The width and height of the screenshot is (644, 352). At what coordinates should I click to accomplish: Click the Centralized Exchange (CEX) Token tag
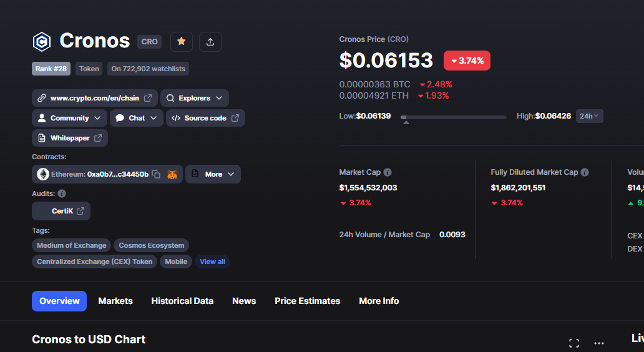pyautogui.click(x=94, y=262)
